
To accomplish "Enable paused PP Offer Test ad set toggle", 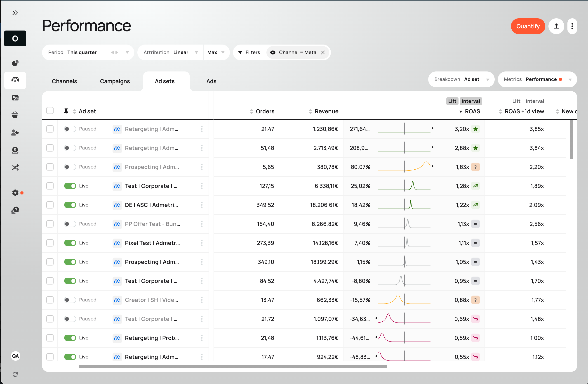I will [70, 224].
